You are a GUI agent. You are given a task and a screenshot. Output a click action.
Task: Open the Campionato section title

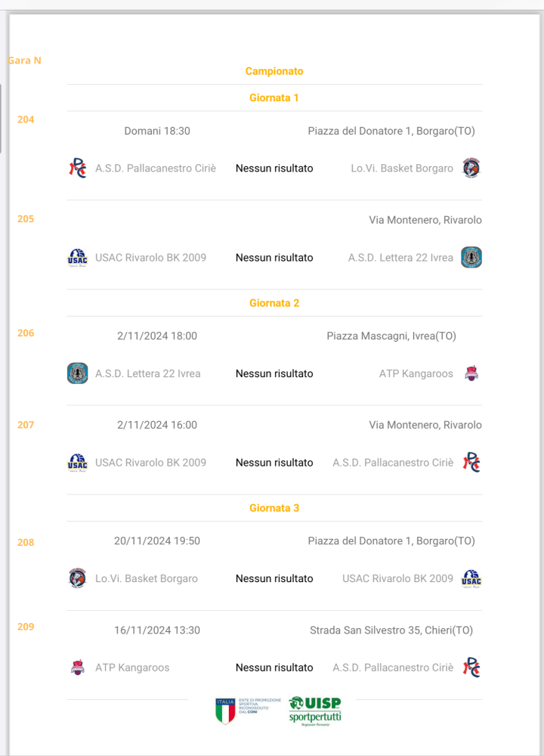(x=274, y=71)
